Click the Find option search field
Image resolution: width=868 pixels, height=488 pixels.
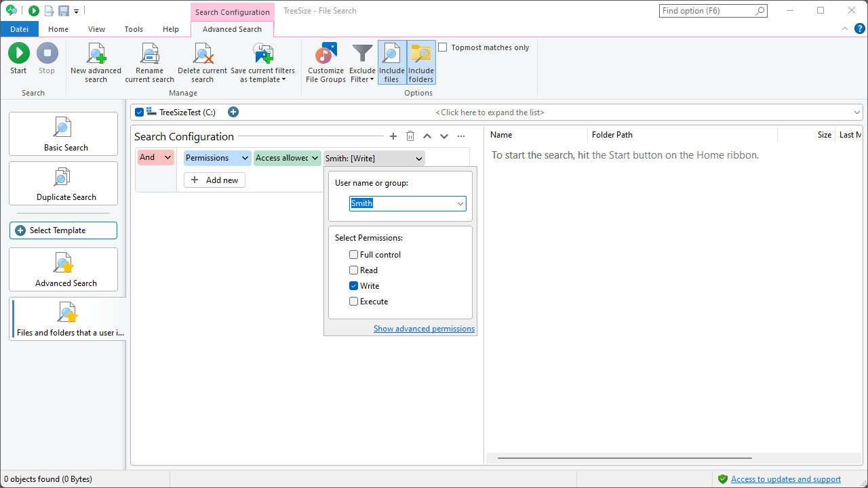tap(708, 11)
